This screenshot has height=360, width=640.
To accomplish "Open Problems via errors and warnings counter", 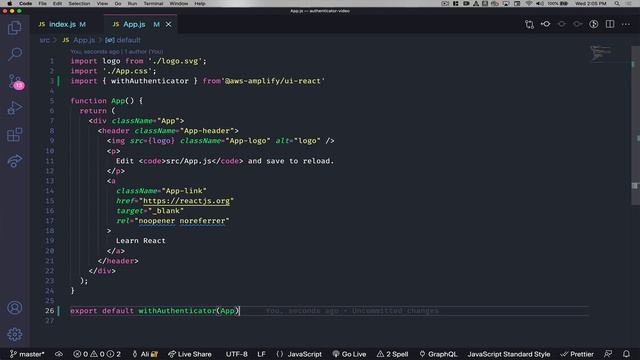I will click(97, 354).
